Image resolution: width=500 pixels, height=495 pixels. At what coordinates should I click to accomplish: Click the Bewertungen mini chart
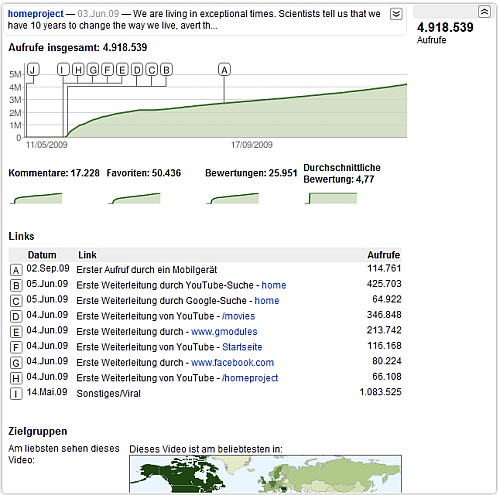(x=233, y=198)
